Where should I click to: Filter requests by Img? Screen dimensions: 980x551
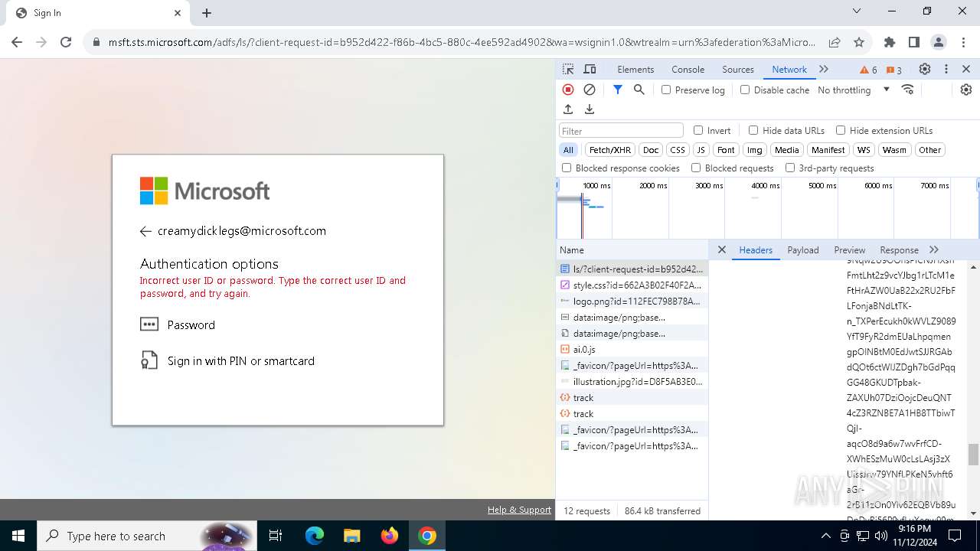755,150
